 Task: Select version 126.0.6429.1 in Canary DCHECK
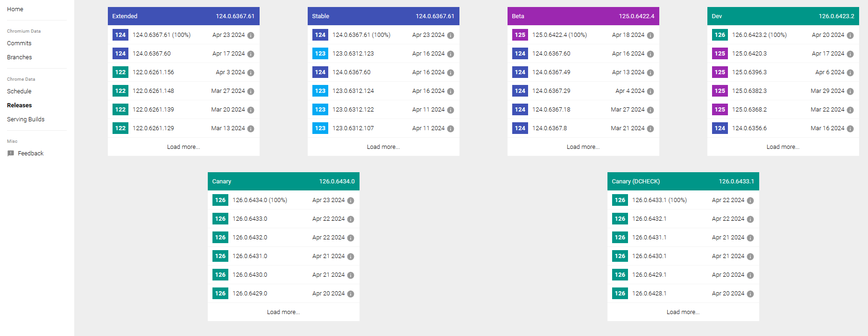coord(649,275)
